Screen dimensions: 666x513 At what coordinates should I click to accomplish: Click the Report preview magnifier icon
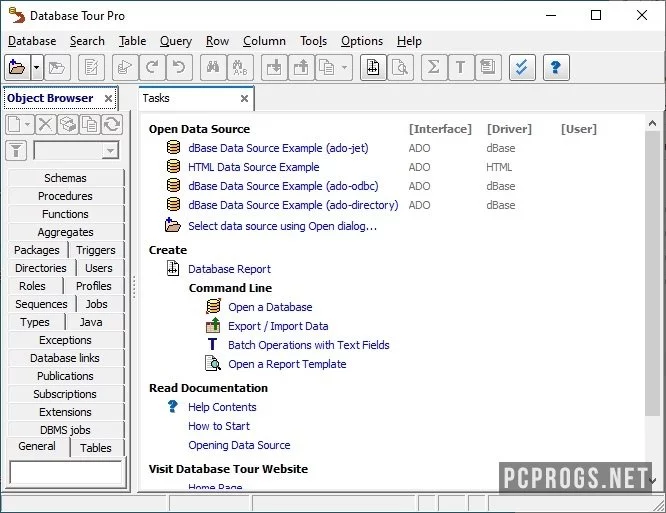click(x=400, y=67)
